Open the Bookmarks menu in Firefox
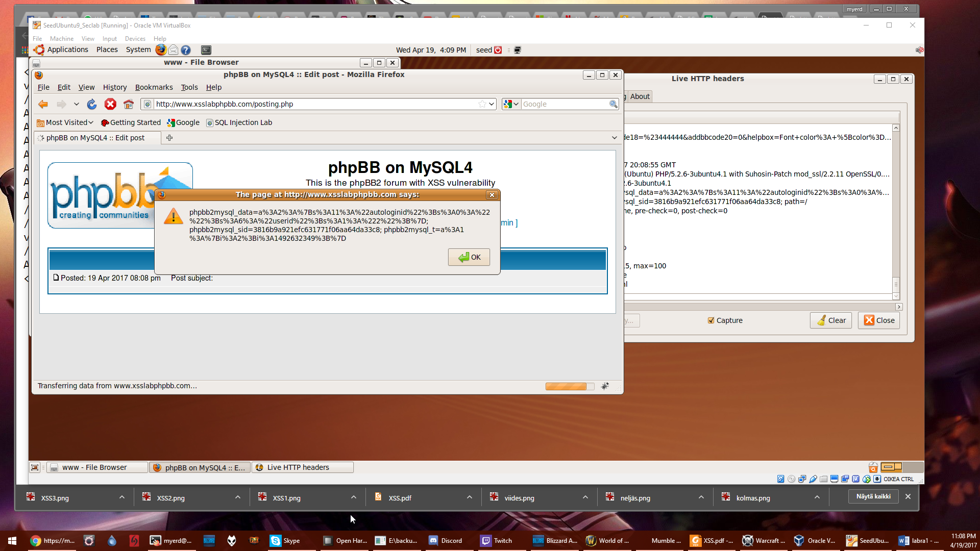980x551 pixels. point(154,87)
